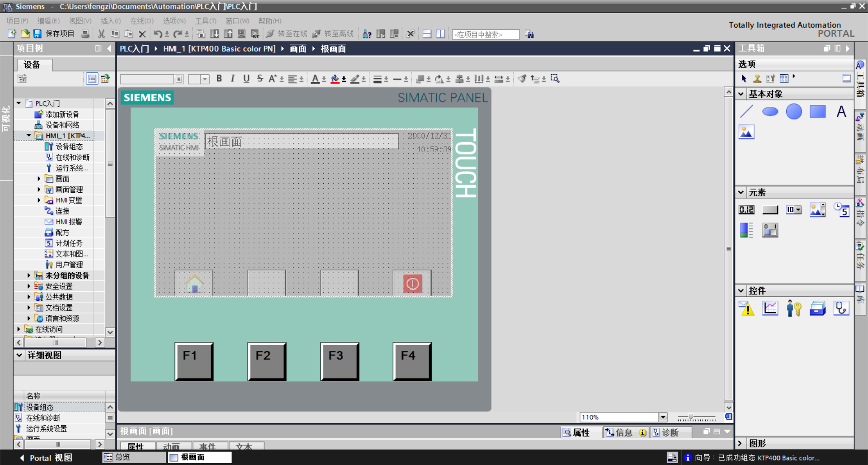Click the fill color swatch button

pos(335,79)
